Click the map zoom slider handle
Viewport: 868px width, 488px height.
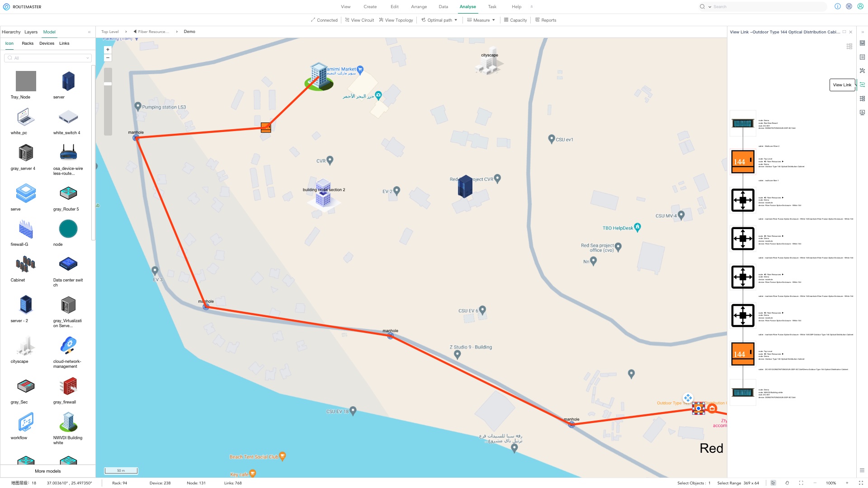coord(108,84)
